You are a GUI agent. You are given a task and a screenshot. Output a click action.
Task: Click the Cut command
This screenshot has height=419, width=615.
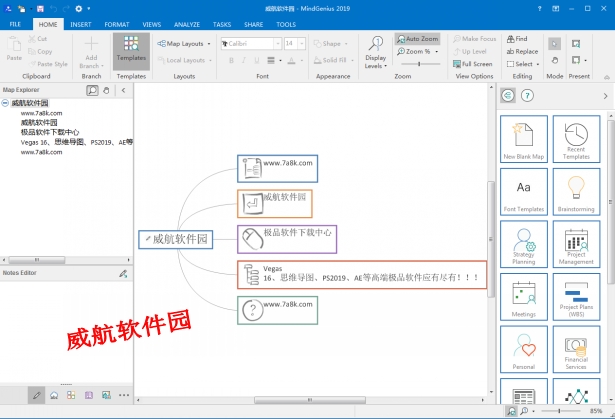tap(38, 38)
